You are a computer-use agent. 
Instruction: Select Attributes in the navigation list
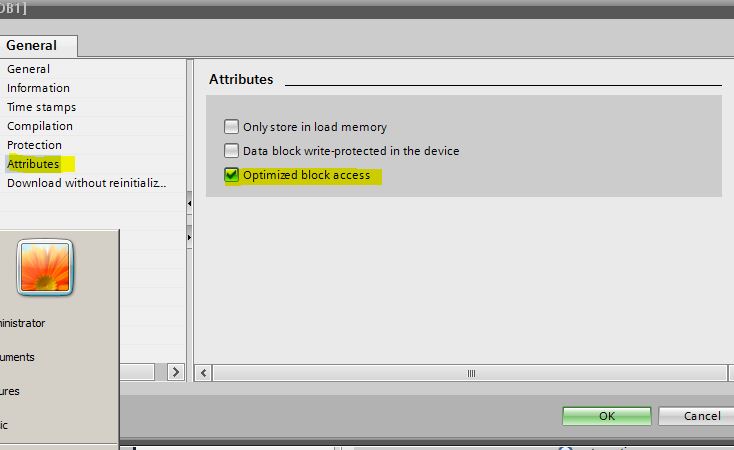(33, 164)
